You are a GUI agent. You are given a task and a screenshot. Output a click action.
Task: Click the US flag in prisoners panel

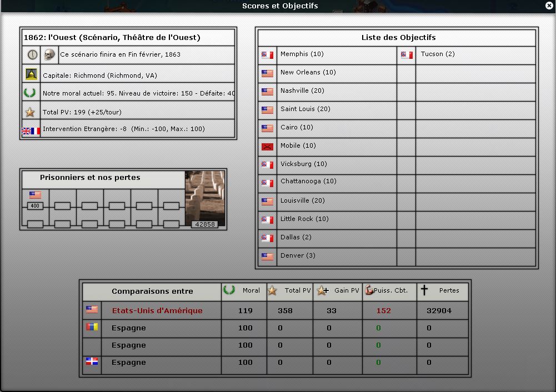35,195
